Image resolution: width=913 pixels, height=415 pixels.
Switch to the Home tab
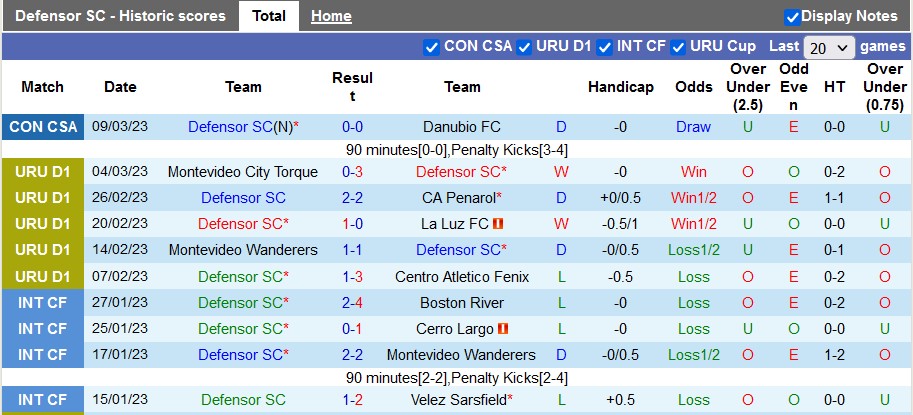[331, 16]
